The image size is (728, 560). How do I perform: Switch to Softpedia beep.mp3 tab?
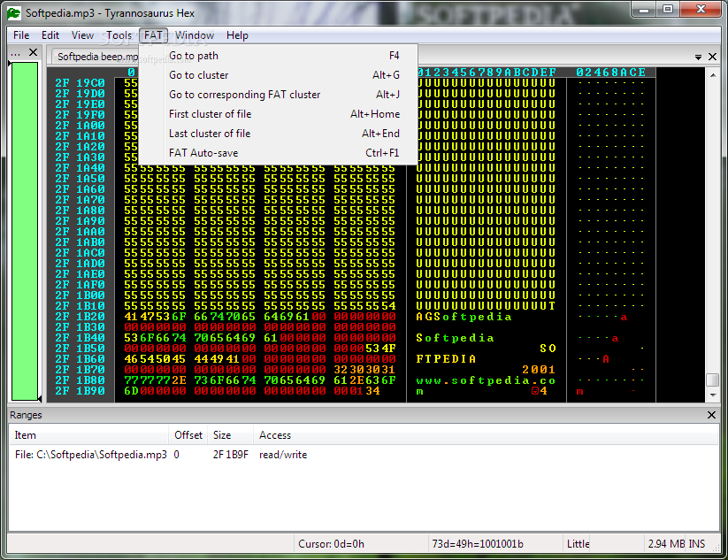point(96,57)
